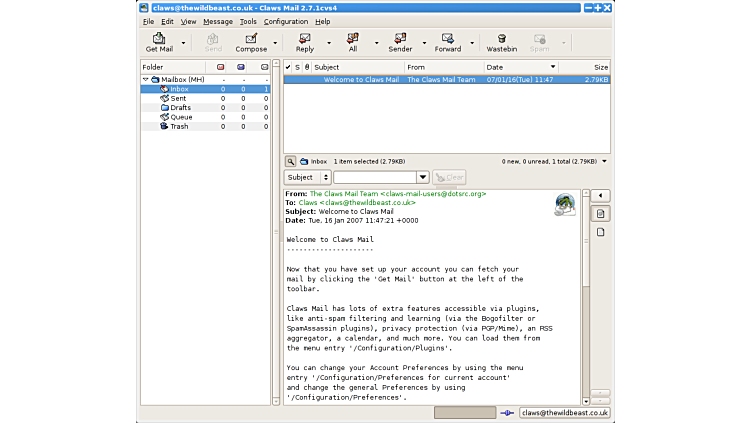Click the Claws Mail title bar icon

point(144,8)
